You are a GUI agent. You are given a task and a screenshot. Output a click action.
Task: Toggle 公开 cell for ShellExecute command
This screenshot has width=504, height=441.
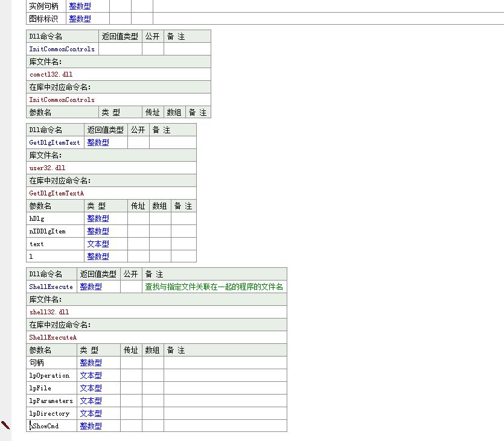pos(131,287)
